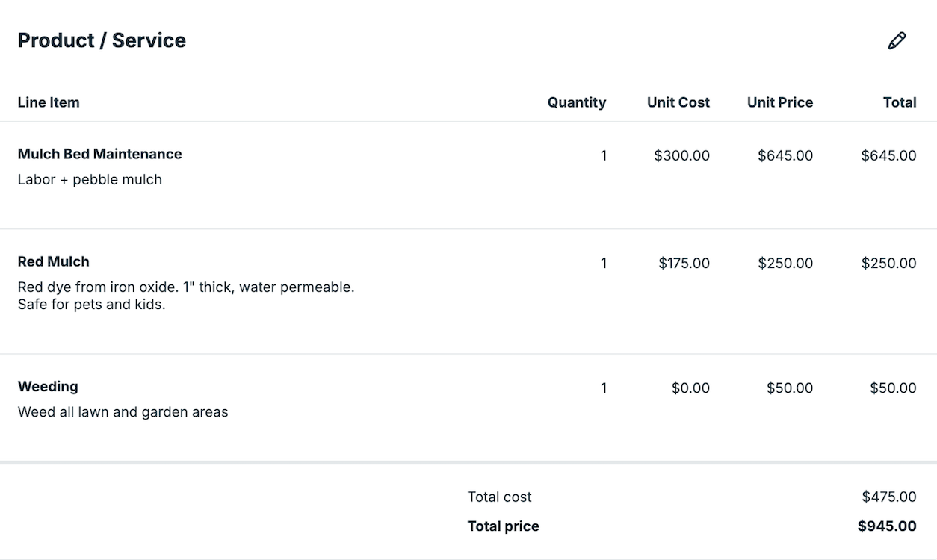The image size is (937, 560).
Task: Click the Weeding line item title
Action: click(48, 386)
